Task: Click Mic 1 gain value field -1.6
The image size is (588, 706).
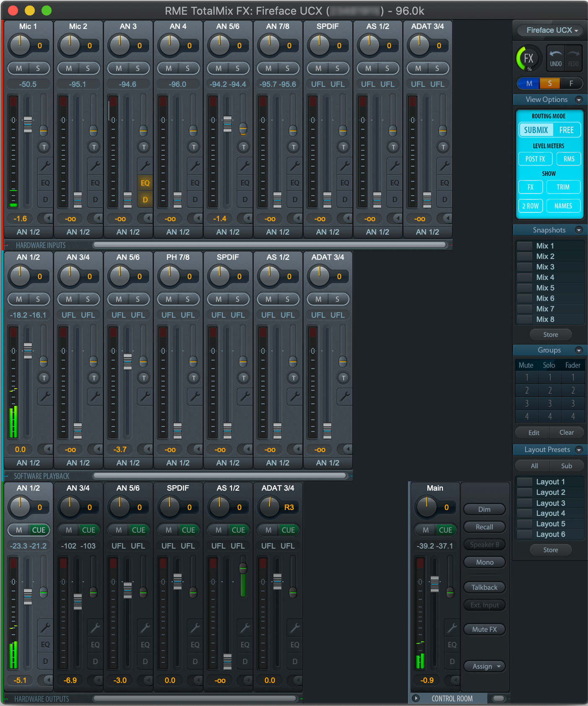Action: tap(20, 219)
